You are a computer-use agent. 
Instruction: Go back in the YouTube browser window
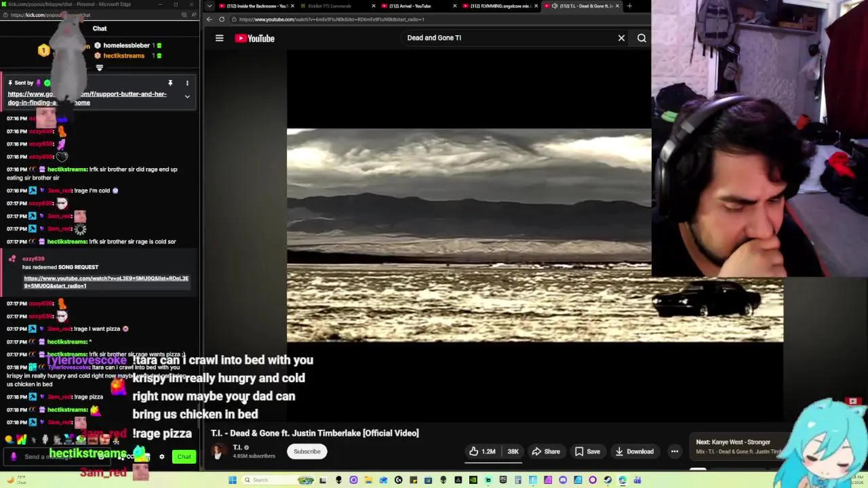210,19
